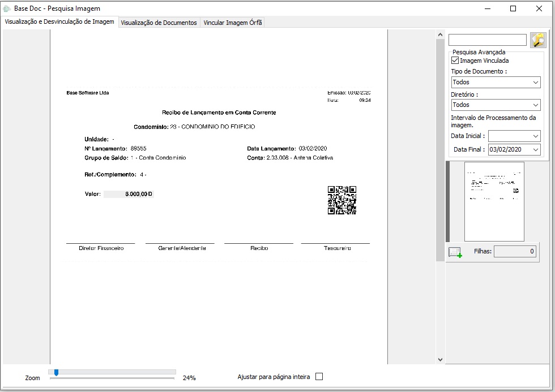
Task: Click 'Recibo de Lançamento em Conta Corrente' title
Action: [219, 113]
